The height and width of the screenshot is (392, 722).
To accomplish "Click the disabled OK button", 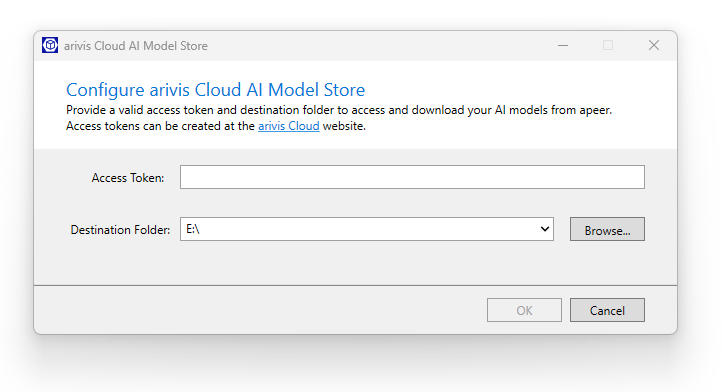I will [x=524, y=310].
